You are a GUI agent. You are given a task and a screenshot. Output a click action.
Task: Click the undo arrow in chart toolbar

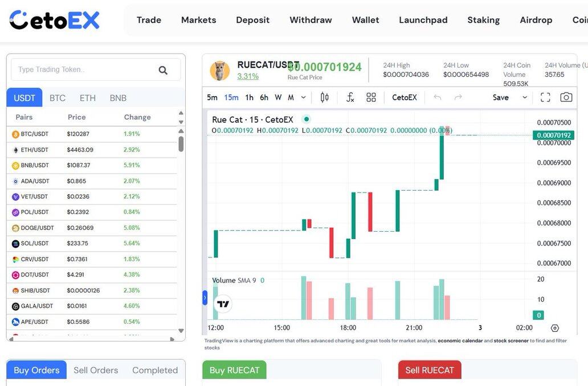click(x=438, y=97)
